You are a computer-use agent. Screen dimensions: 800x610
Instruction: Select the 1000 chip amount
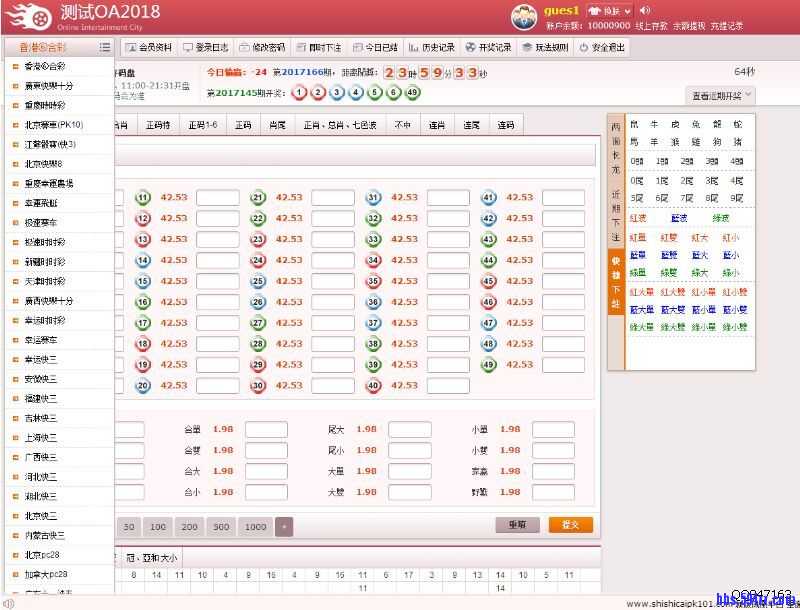255,525
